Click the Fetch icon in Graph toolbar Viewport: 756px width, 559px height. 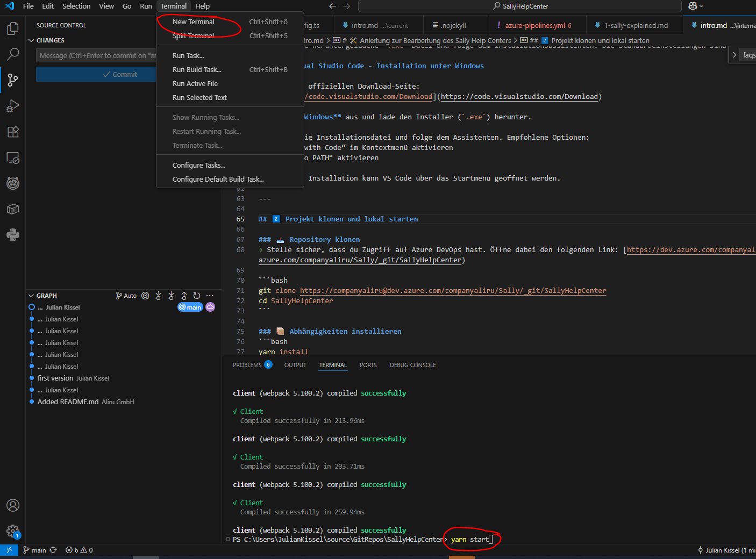(158, 296)
